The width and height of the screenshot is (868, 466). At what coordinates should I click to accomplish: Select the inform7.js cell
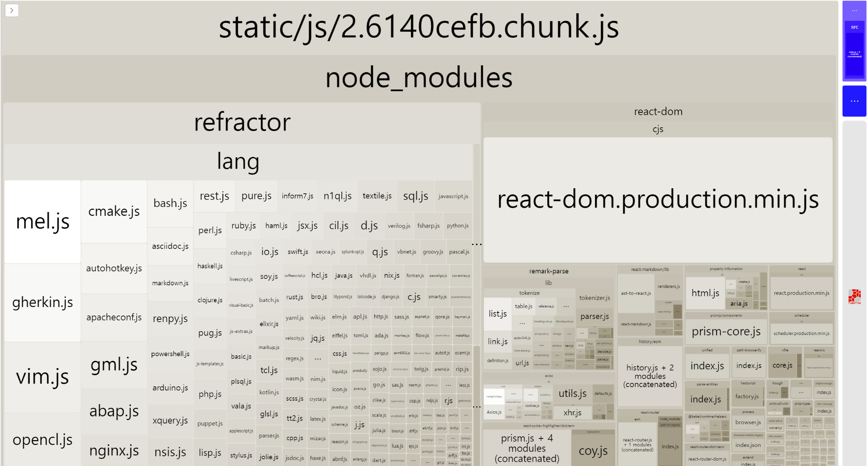(298, 196)
